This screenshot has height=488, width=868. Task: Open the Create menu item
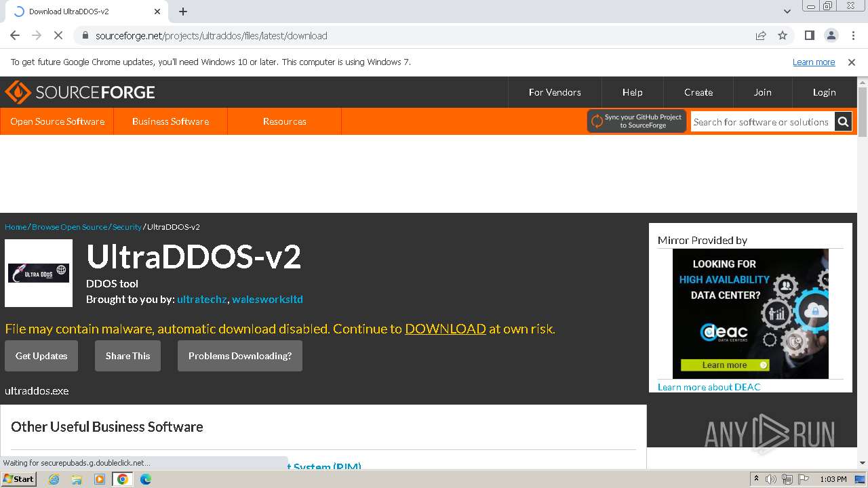698,92
